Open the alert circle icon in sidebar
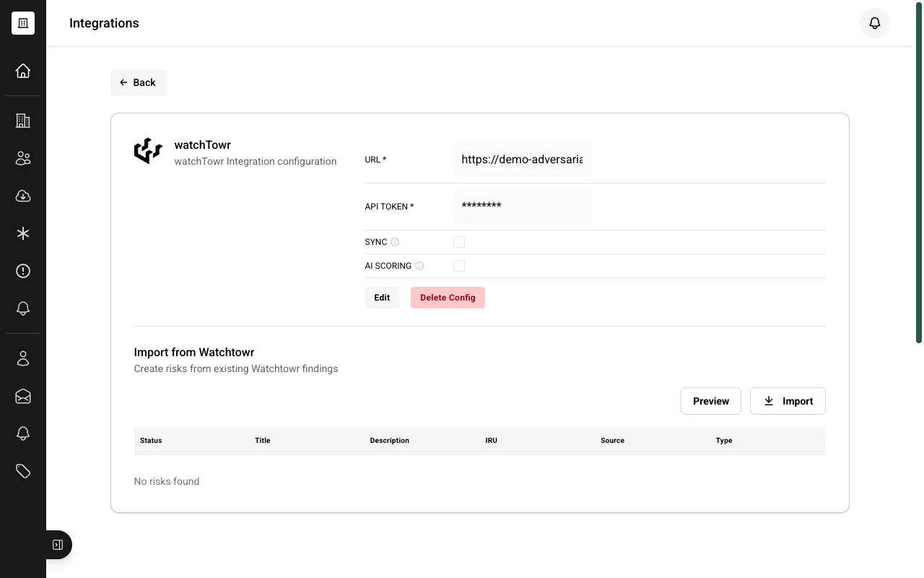This screenshot has height=578, width=924. (23, 271)
